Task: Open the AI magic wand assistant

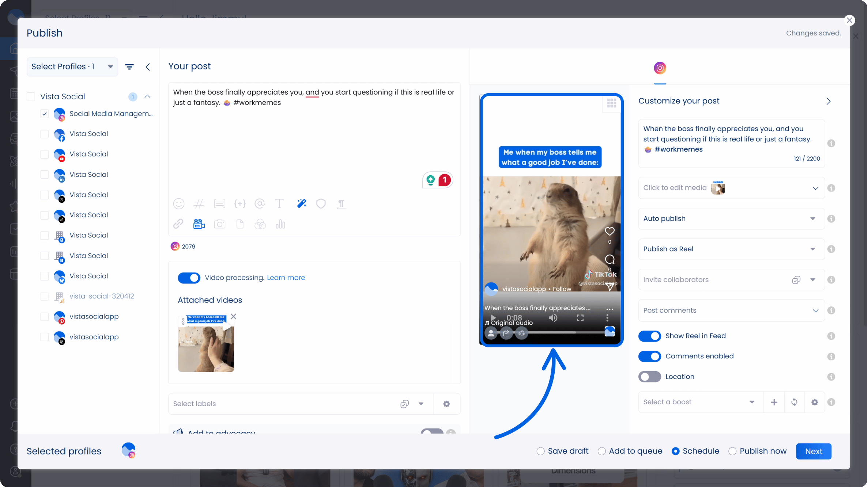Action: coord(302,203)
